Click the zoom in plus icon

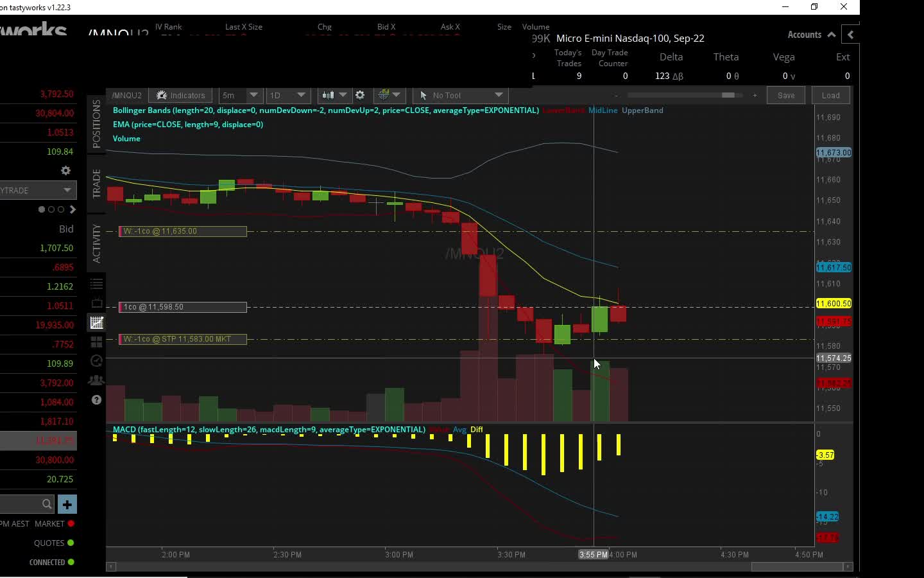(x=755, y=95)
